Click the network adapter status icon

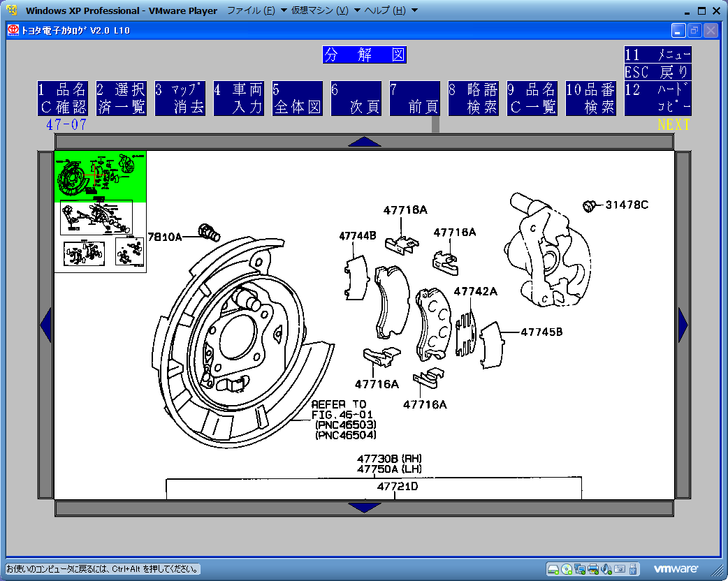(x=580, y=568)
